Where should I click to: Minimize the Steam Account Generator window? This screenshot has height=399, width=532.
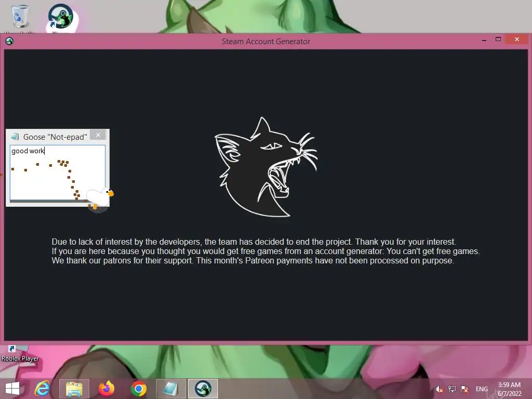click(x=484, y=40)
